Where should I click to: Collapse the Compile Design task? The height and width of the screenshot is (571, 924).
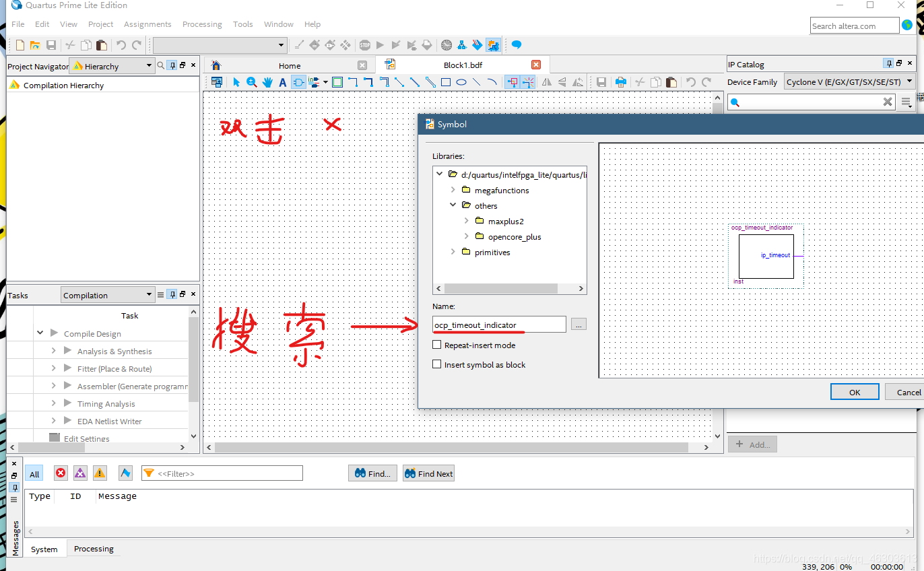40,333
